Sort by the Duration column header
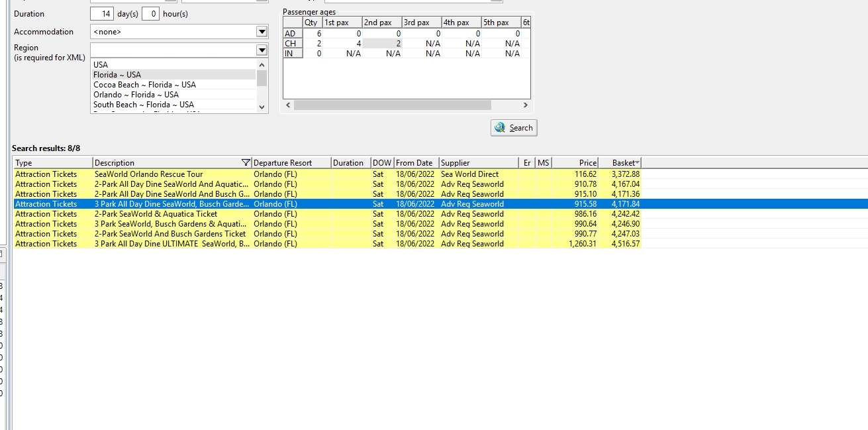 click(x=351, y=163)
